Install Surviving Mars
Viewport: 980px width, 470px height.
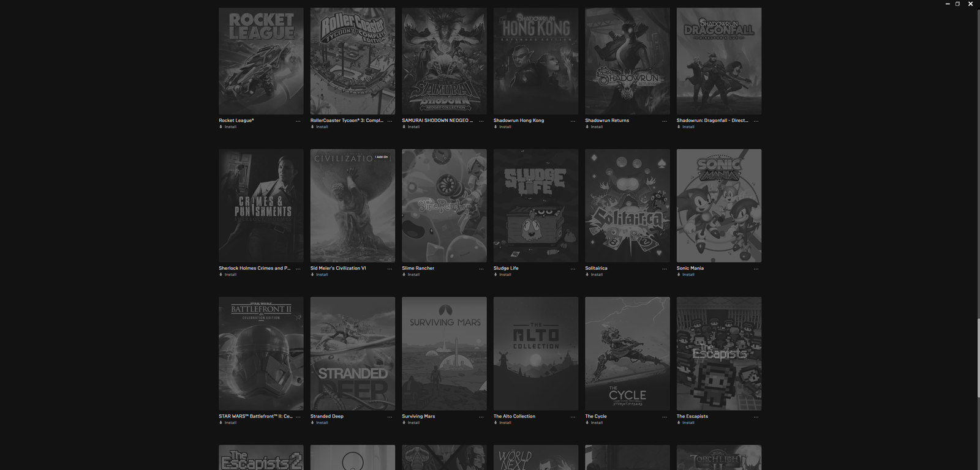click(411, 422)
